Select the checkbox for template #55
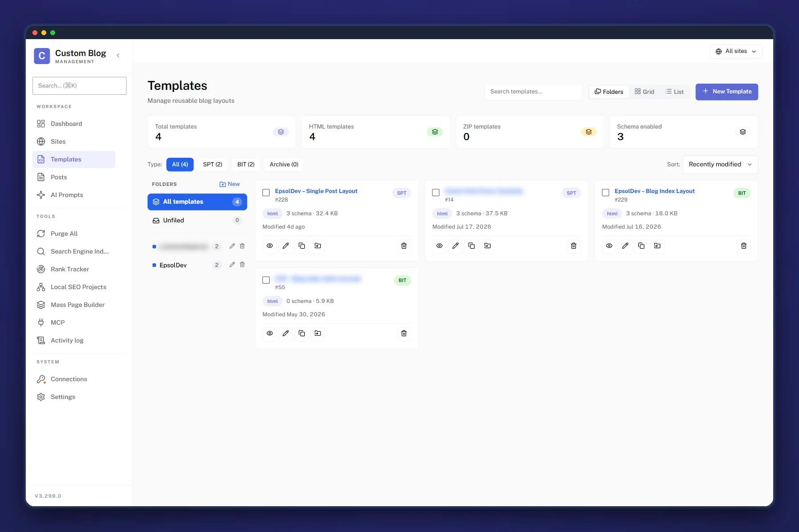This screenshot has width=799, height=532. pyautogui.click(x=266, y=280)
